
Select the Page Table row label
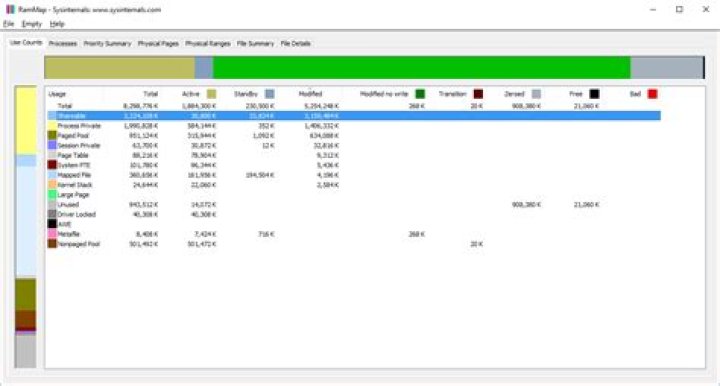pyautogui.click(x=73, y=156)
